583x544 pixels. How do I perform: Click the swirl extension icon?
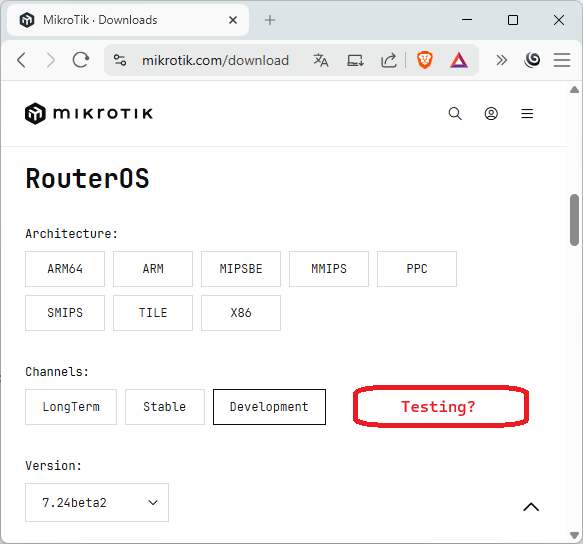pyautogui.click(x=532, y=60)
